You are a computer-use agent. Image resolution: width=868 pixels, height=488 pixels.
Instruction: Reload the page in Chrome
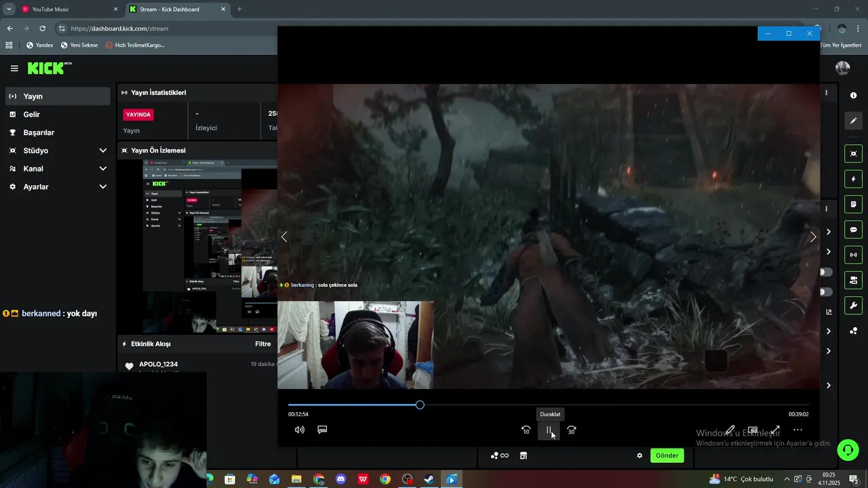point(42,28)
